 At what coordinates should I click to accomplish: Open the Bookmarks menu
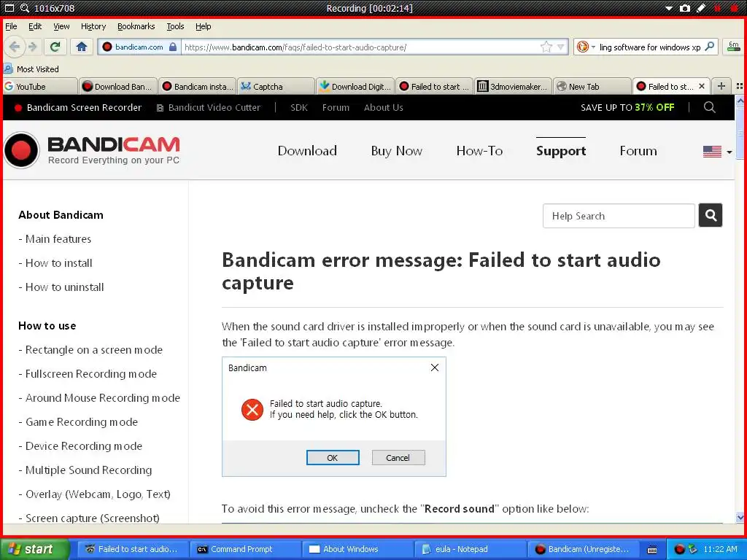click(x=136, y=26)
